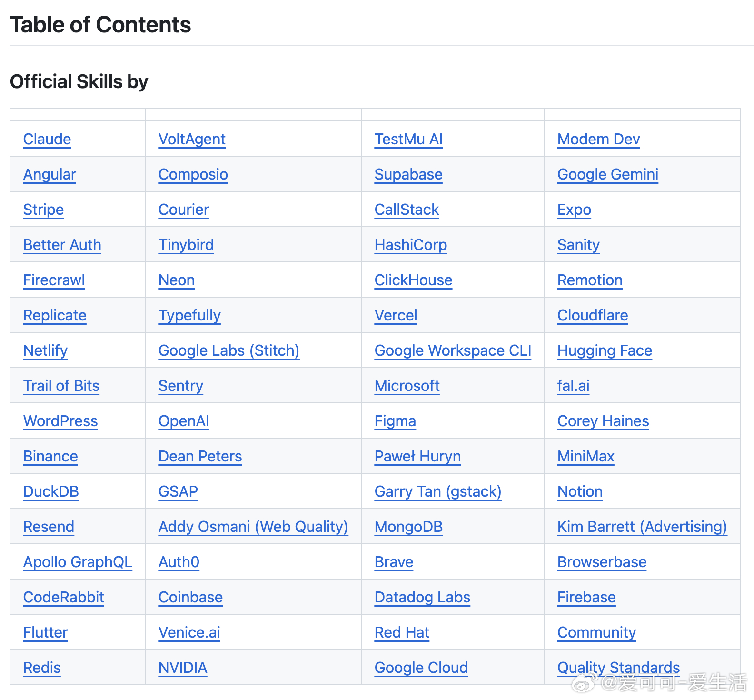This screenshot has width=754, height=700.
Task: Open the Datadog Labs link
Action: point(422,597)
